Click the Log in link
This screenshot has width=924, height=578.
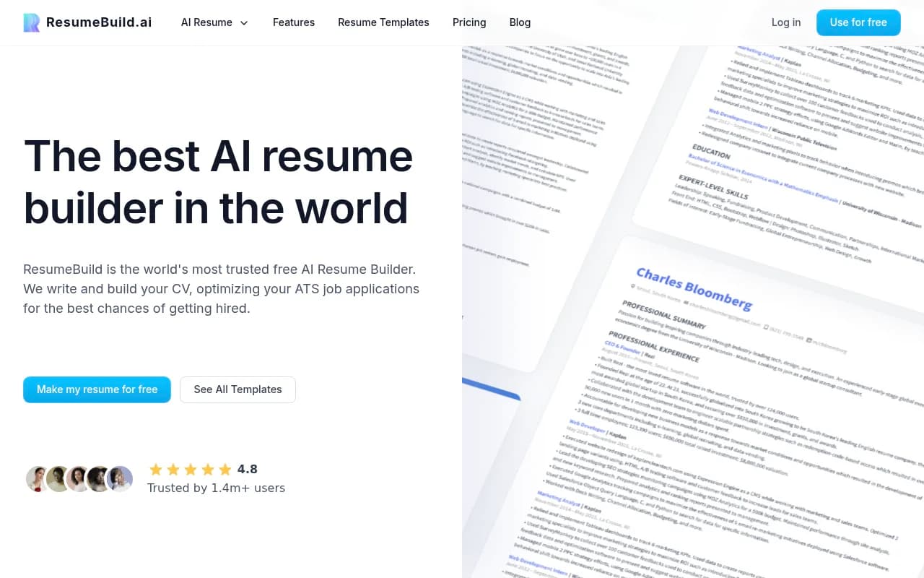coord(786,22)
